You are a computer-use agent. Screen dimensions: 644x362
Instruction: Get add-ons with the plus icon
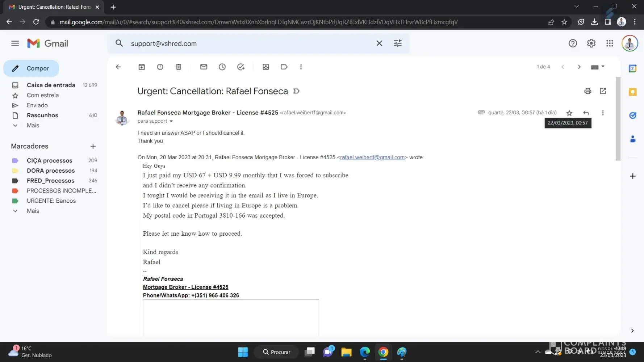[632, 176]
